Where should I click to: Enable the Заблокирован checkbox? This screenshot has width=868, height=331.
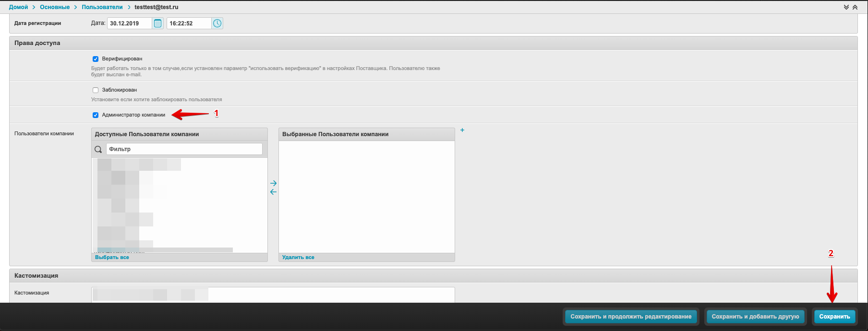[x=96, y=90]
